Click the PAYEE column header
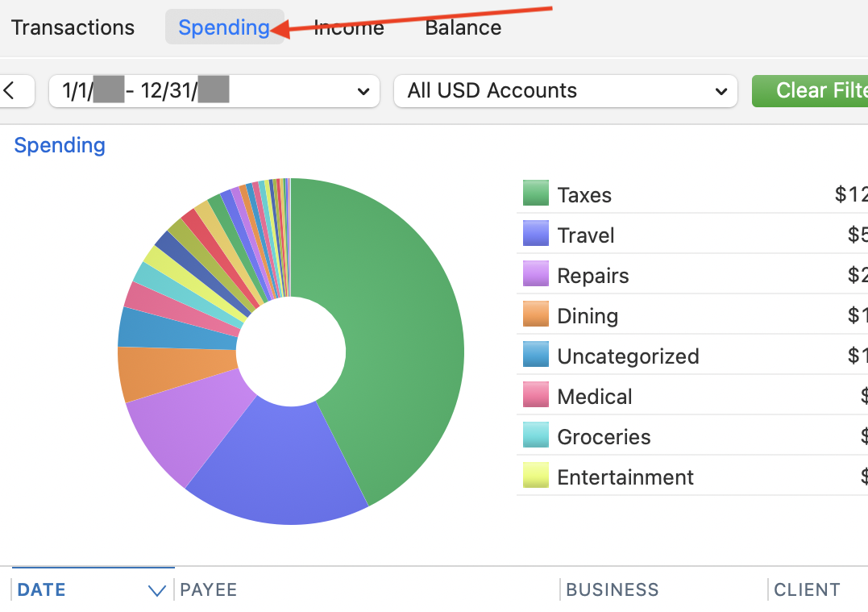 coord(208,589)
